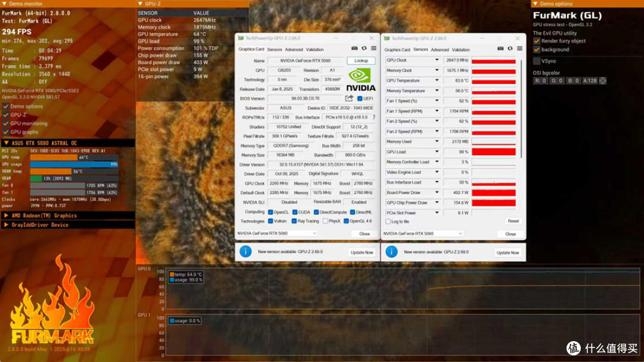Toggle Render furry object checkbox
This screenshot has width=644, height=362.
[537, 41]
